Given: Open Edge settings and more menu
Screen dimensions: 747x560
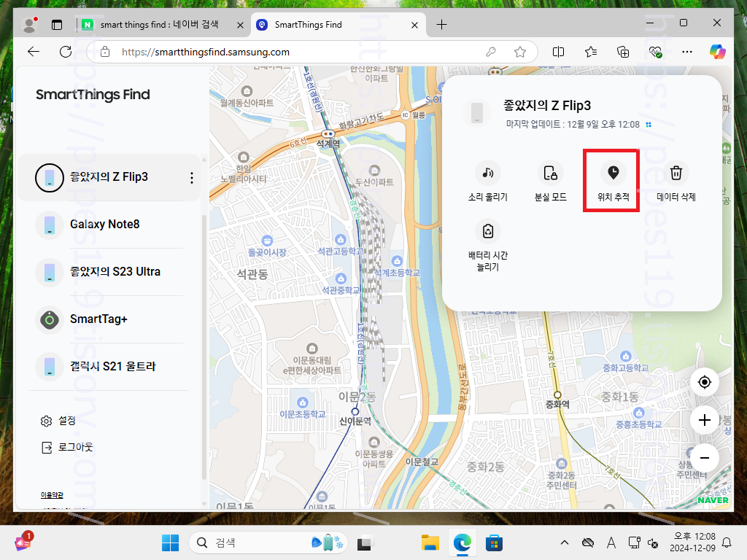Looking at the screenshot, I should click(x=687, y=52).
